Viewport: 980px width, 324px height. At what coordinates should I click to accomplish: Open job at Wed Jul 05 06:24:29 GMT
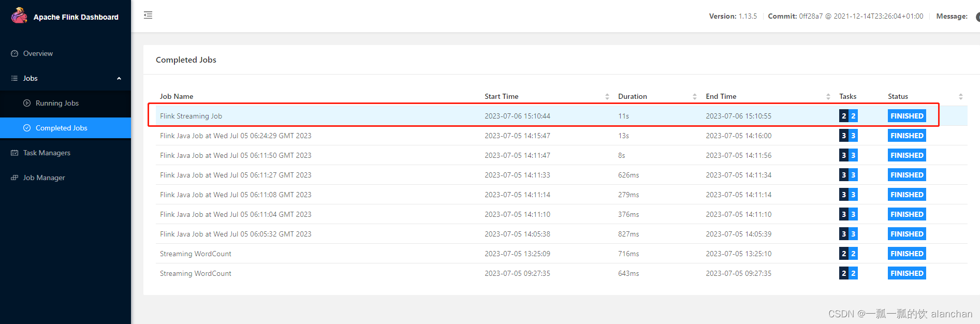561,136
